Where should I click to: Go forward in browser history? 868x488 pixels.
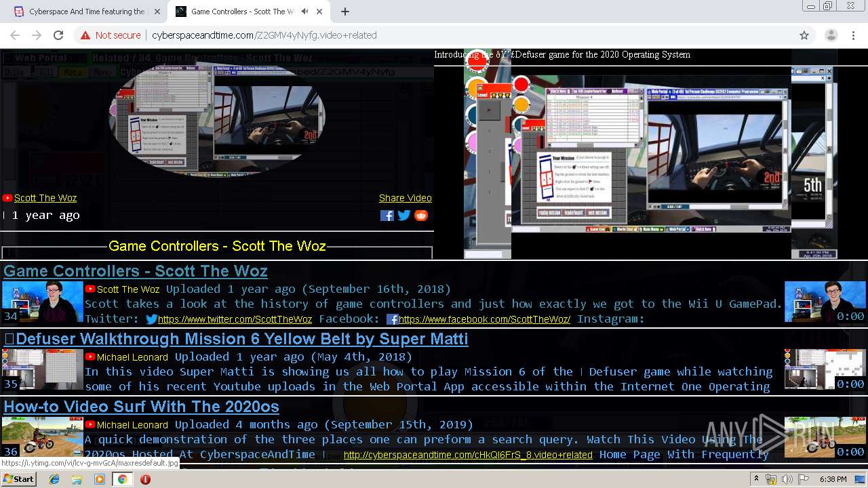point(37,35)
